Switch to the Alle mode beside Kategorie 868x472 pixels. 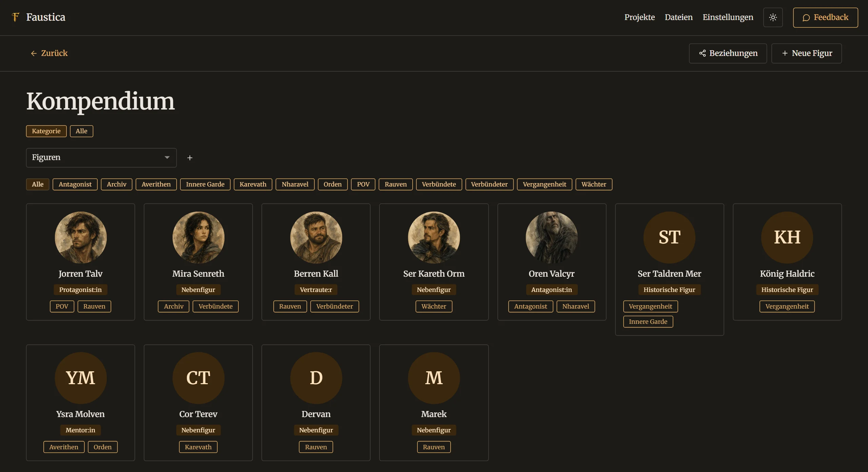coord(81,131)
